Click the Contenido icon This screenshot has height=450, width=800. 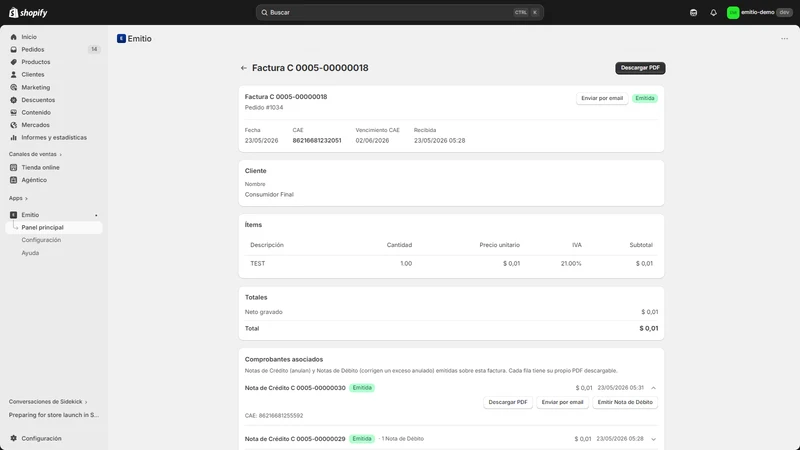pos(14,112)
